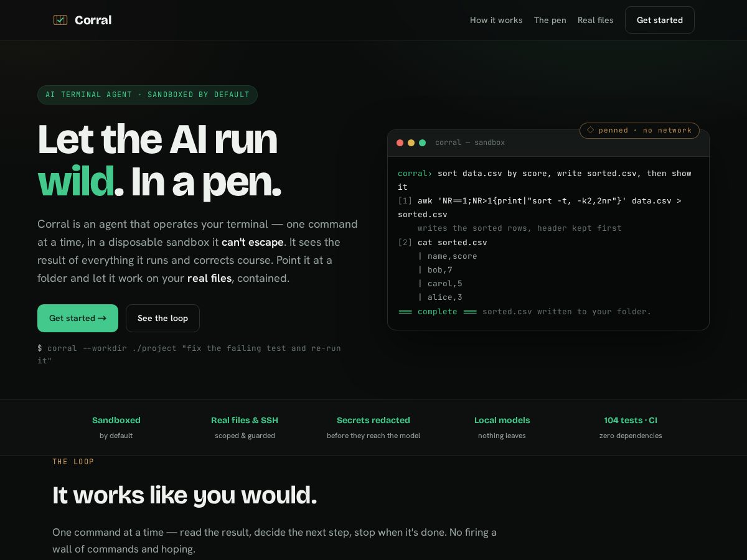Click the before they reach the model caption

374,436
